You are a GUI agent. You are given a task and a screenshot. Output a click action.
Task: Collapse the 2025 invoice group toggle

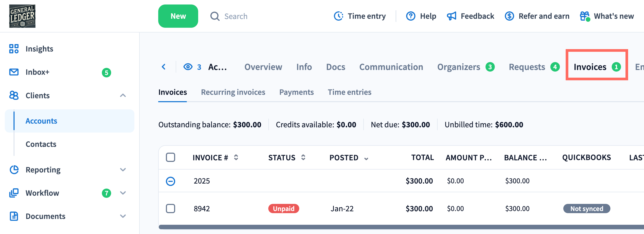pos(171,181)
